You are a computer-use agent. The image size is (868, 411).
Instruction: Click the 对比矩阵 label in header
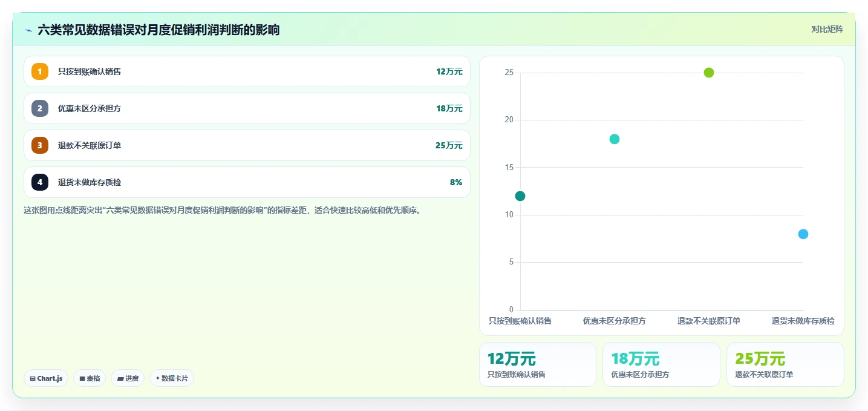coord(827,29)
